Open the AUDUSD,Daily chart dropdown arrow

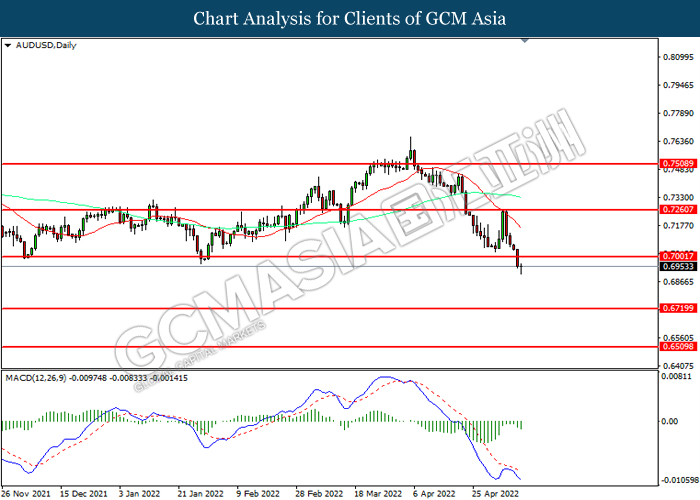[8, 46]
